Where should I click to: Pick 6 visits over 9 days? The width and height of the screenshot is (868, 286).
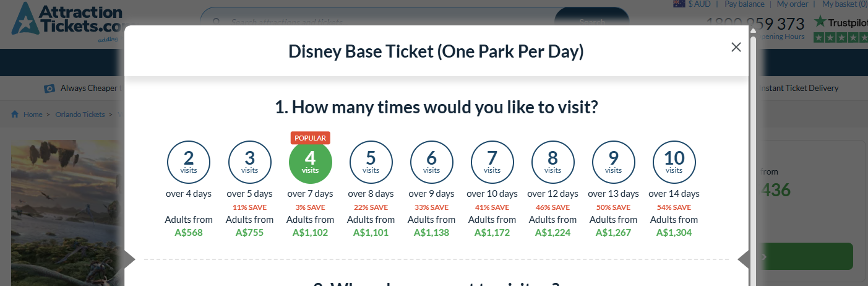tap(431, 162)
